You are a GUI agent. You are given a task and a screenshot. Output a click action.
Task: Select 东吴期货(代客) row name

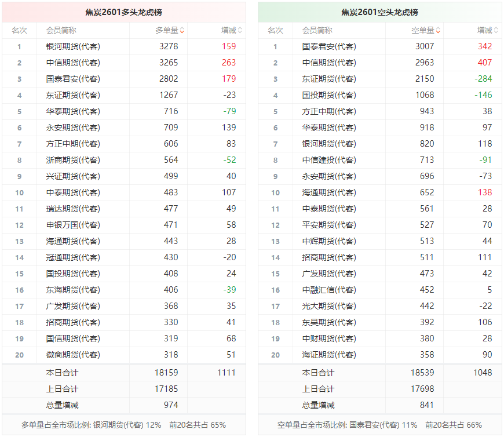coord(329,322)
